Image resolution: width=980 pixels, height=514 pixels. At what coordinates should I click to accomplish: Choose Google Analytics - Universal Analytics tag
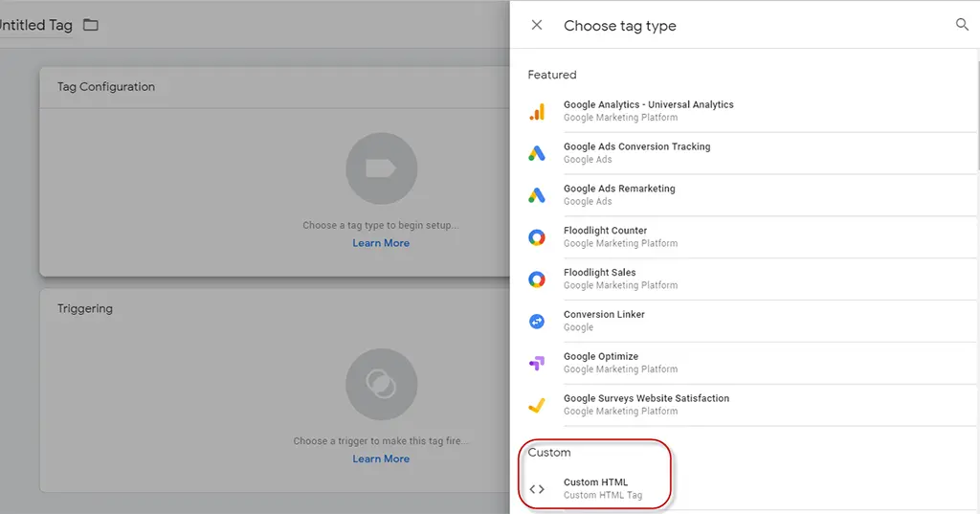(752, 111)
